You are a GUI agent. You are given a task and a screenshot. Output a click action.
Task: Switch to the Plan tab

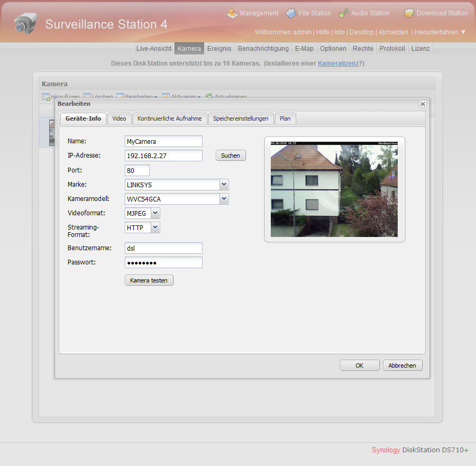coord(285,118)
